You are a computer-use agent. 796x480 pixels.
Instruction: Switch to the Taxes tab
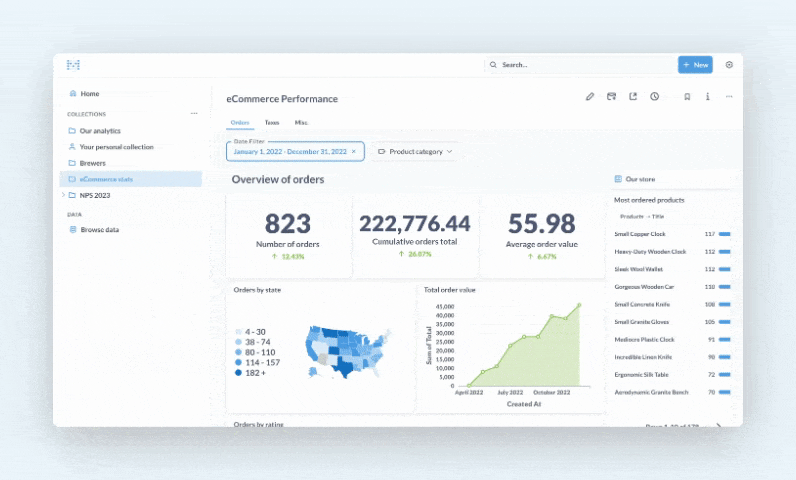click(271, 122)
